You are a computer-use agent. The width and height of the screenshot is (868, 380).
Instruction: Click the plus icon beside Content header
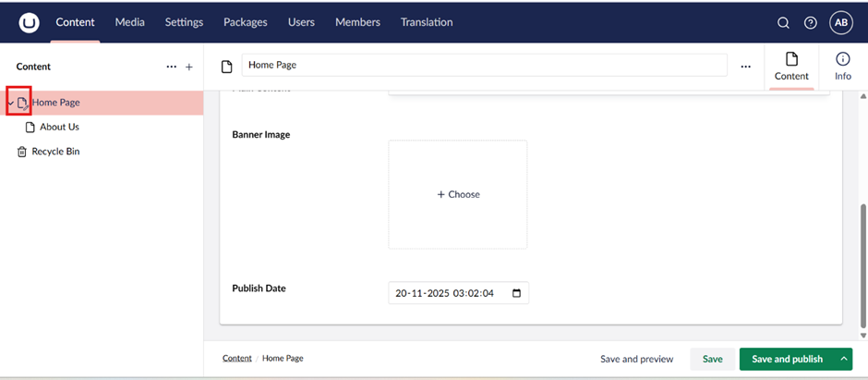(189, 67)
